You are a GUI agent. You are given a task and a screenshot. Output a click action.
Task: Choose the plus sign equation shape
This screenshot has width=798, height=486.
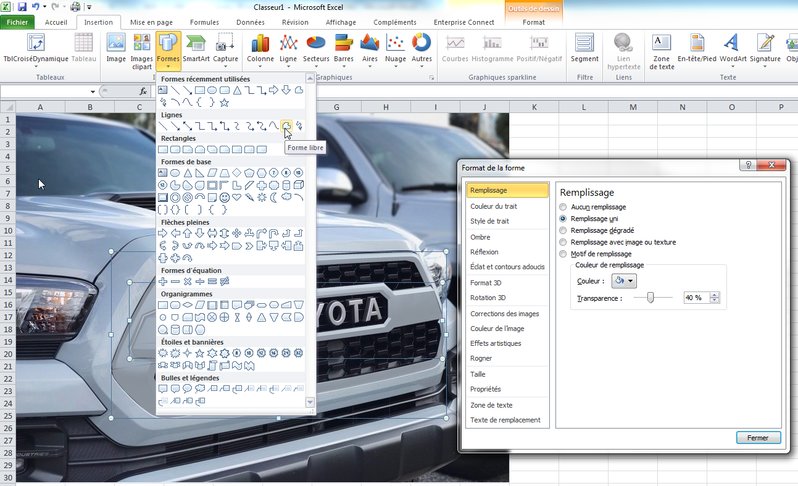163,281
